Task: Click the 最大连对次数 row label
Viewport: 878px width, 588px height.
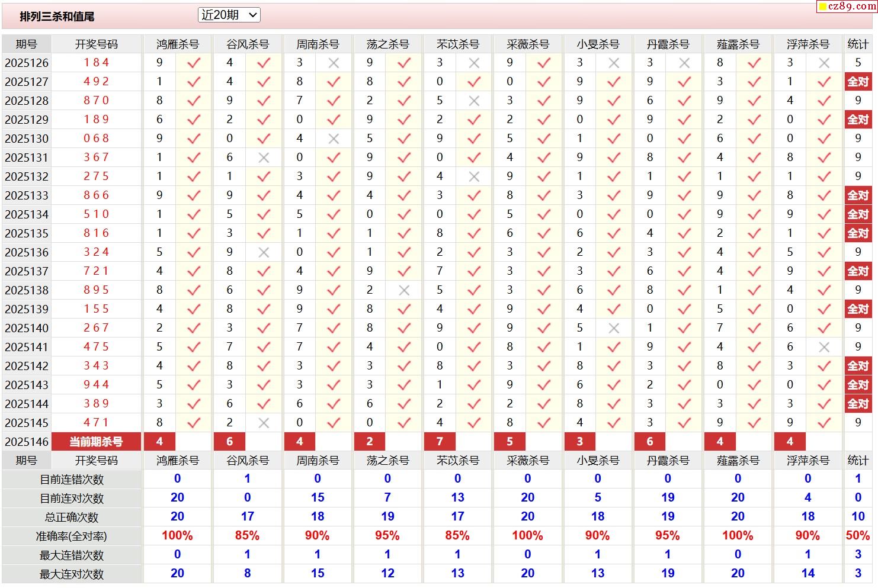Action: (72, 574)
